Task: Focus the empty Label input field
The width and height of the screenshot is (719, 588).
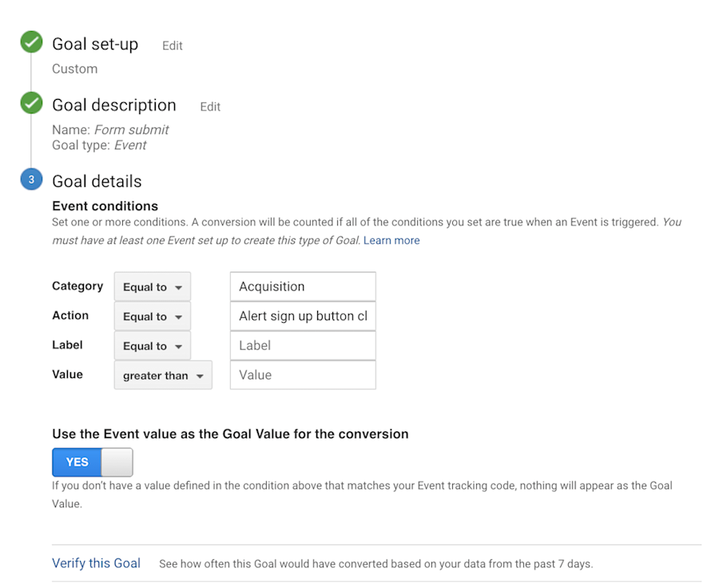Action: 303,345
